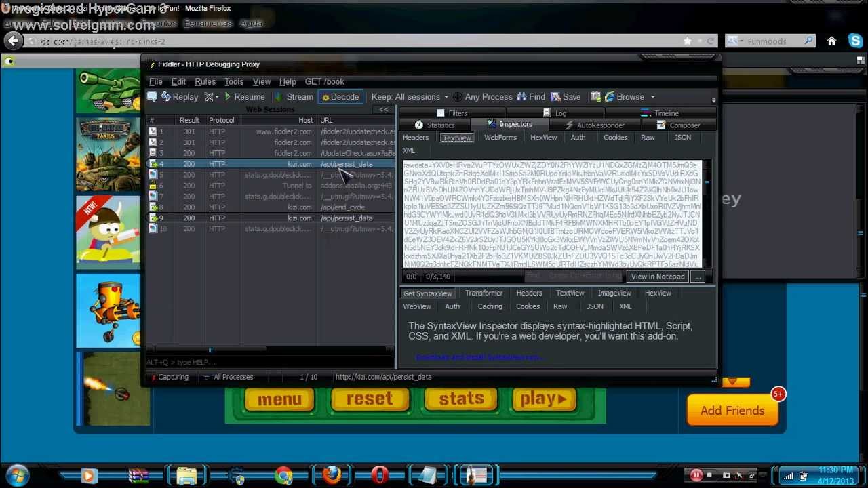
Task: Click the comment balloon icon in Fiddler toolbar
Action: 153,97
